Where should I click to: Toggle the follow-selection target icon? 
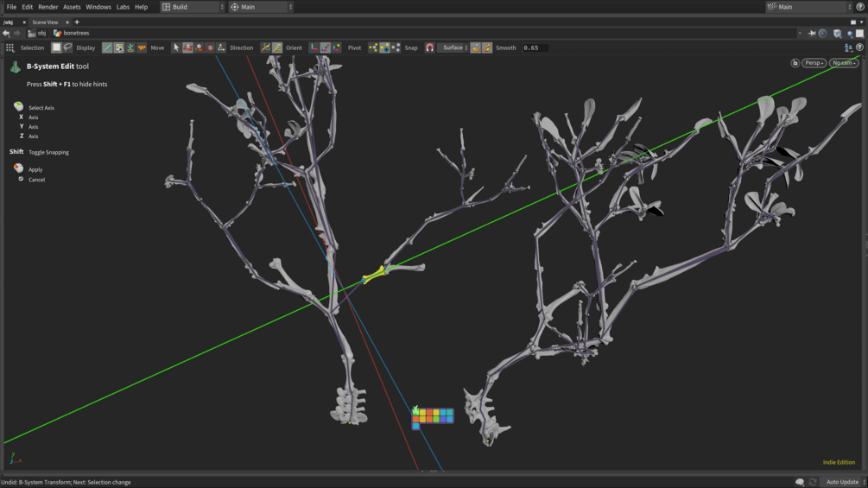click(823, 34)
